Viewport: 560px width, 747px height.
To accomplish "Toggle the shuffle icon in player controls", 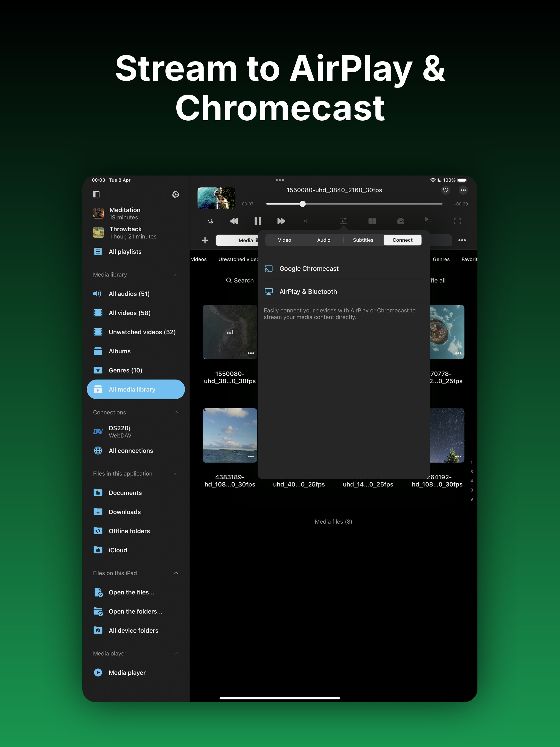I will click(x=305, y=221).
